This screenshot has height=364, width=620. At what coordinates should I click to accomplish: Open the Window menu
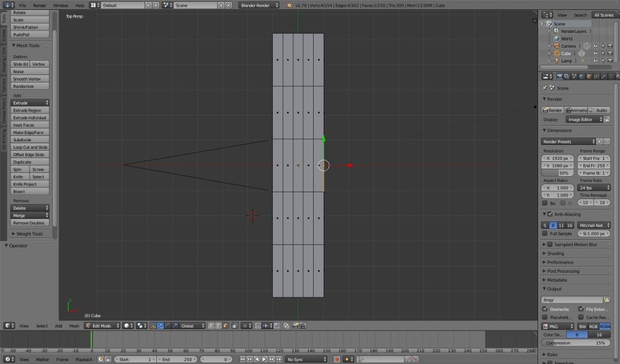coord(61,5)
